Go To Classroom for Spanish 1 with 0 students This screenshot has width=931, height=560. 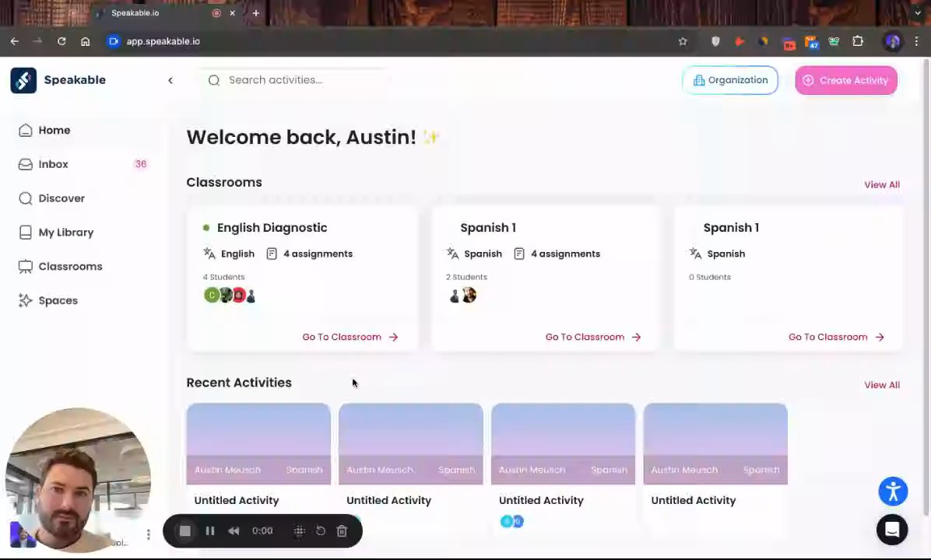[x=837, y=337]
